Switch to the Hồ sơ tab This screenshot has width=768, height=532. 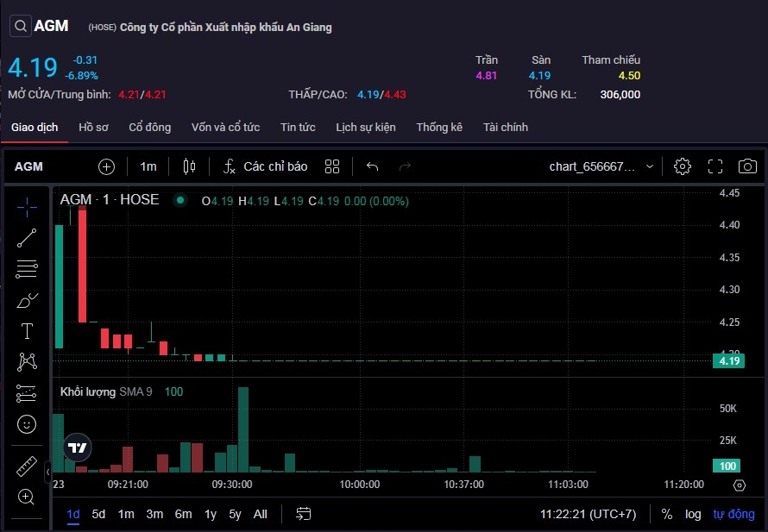coord(93,127)
